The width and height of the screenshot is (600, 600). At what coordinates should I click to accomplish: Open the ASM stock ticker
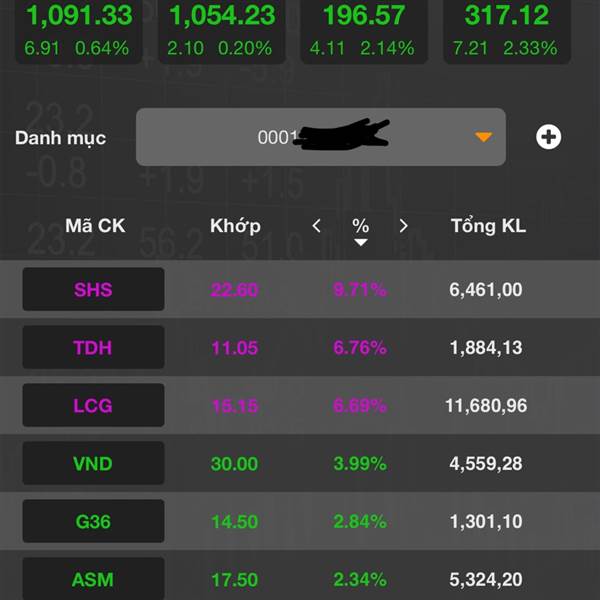93,579
